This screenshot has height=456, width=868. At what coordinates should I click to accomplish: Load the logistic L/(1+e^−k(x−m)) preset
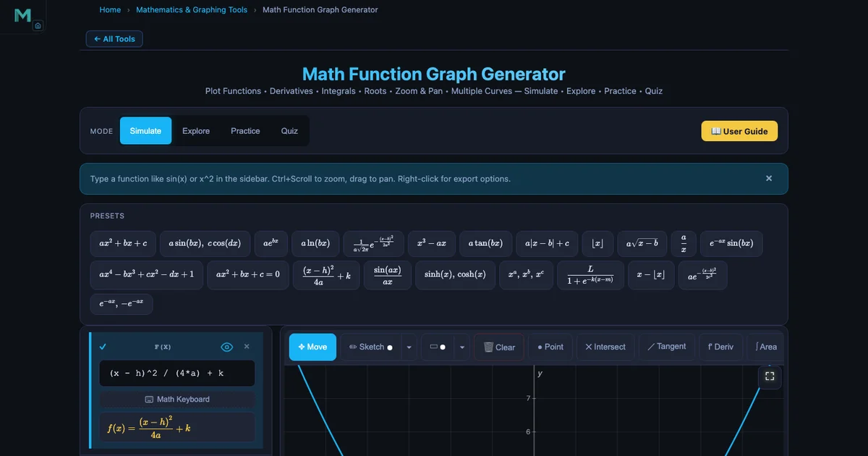click(590, 274)
